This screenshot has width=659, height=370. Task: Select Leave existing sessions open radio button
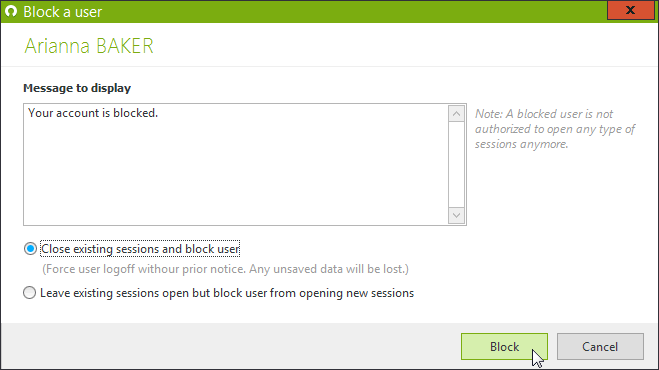click(29, 293)
